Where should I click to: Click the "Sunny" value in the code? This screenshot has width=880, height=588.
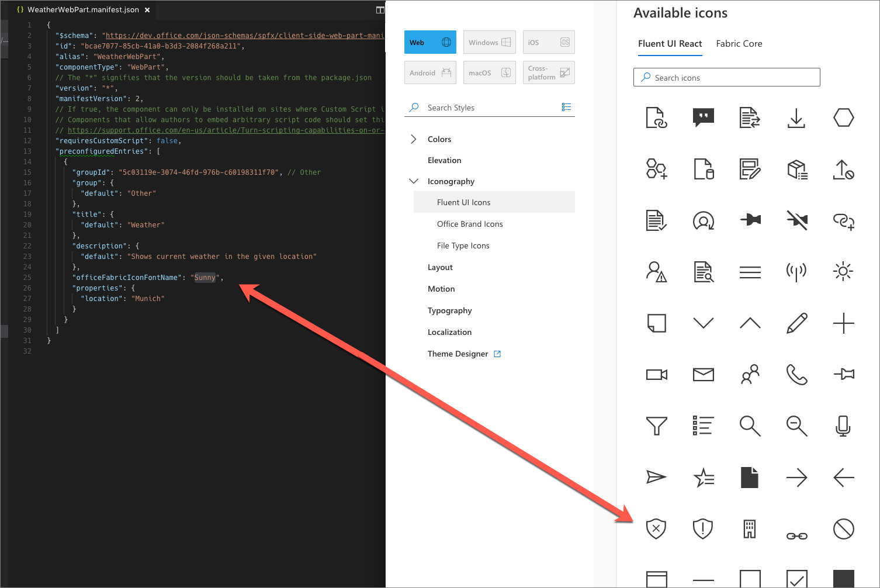pyautogui.click(x=205, y=278)
